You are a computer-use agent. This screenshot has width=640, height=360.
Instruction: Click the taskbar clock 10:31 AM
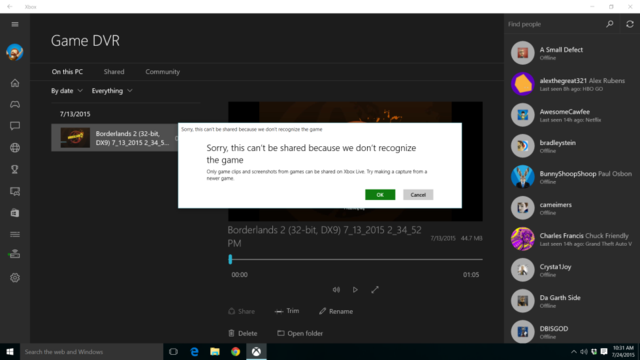click(x=623, y=351)
